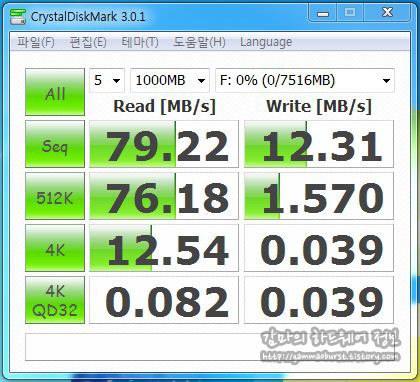Click the Write [MB/s] column header
The image size is (420, 382).
[x=319, y=107]
